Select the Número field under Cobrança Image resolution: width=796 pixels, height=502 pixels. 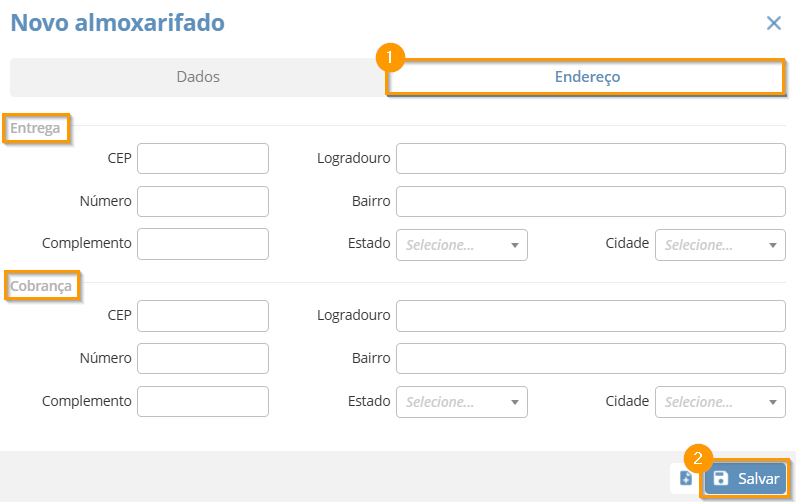pos(203,358)
